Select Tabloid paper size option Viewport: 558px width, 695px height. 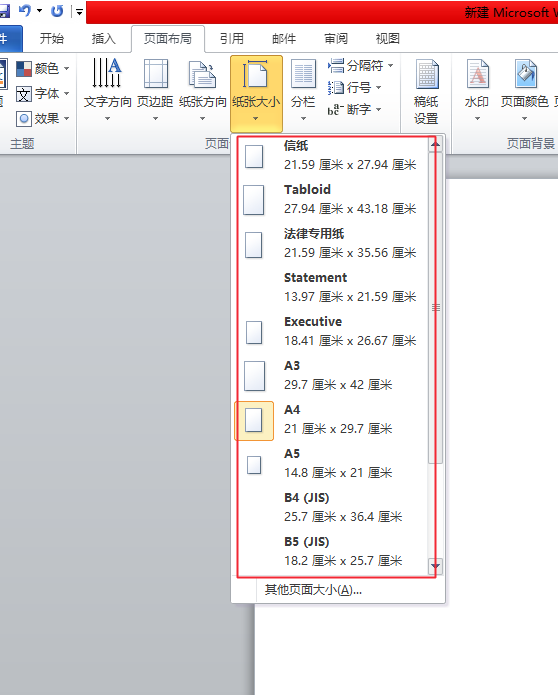tap(332, 199)
